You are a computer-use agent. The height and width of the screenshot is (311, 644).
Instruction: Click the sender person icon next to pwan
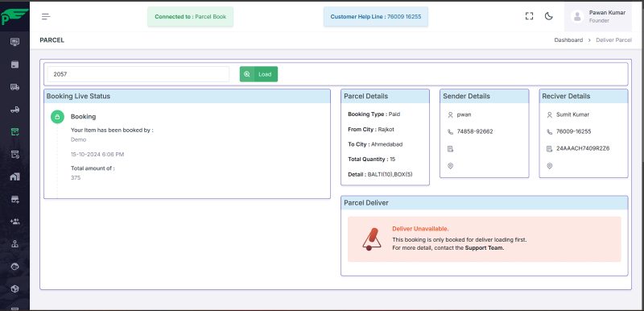click(x=450, y=115)
